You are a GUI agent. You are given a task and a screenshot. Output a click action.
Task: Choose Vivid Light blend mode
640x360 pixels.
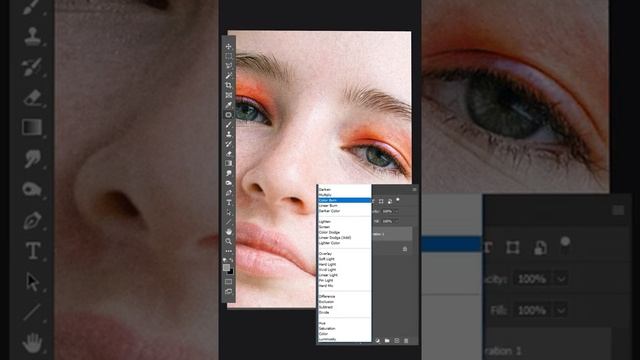point(327,270)
